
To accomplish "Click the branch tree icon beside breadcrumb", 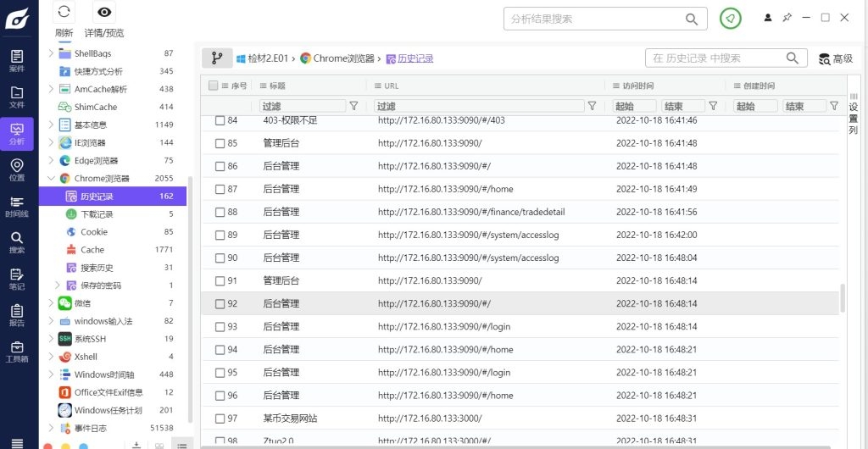I will 217,58.
